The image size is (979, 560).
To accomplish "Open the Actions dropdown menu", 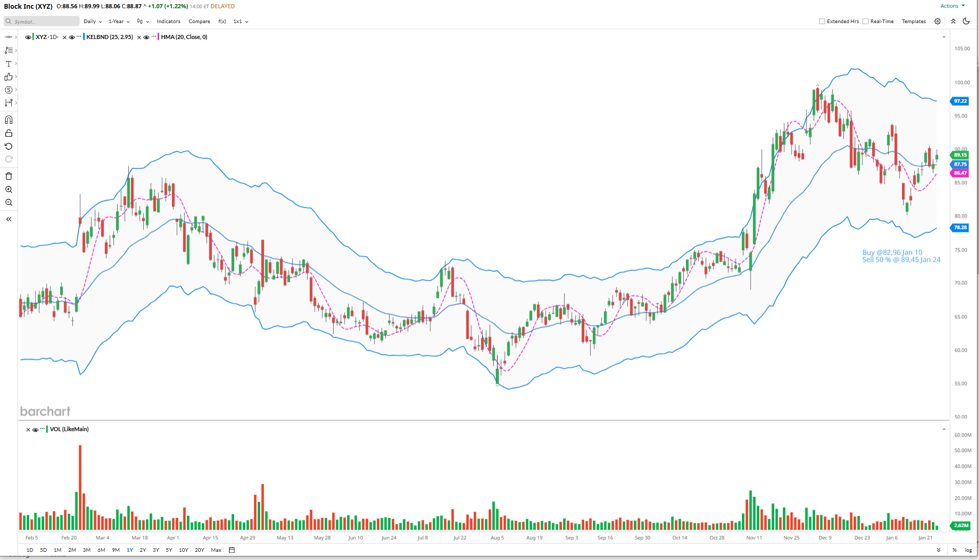I will point(952,6).
